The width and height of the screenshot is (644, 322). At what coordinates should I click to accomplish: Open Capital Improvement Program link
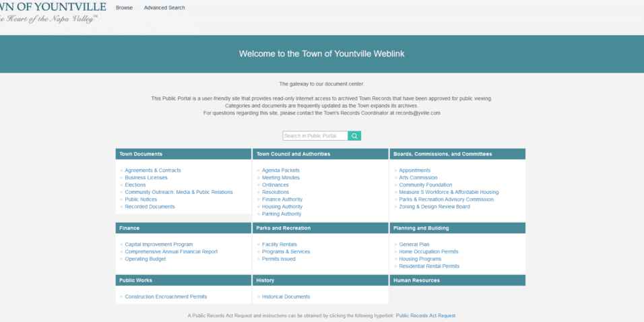[158, 245]
